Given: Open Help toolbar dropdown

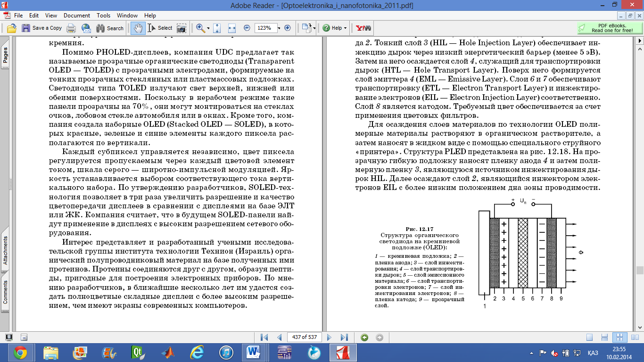Looking at the screenshot, I should pos(335,28).
